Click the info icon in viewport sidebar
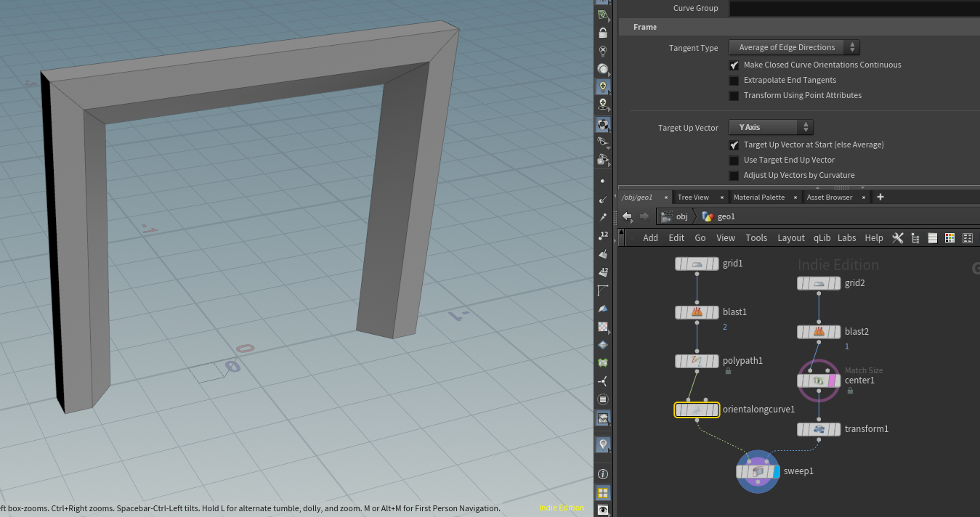 click(x=602, y=474)
